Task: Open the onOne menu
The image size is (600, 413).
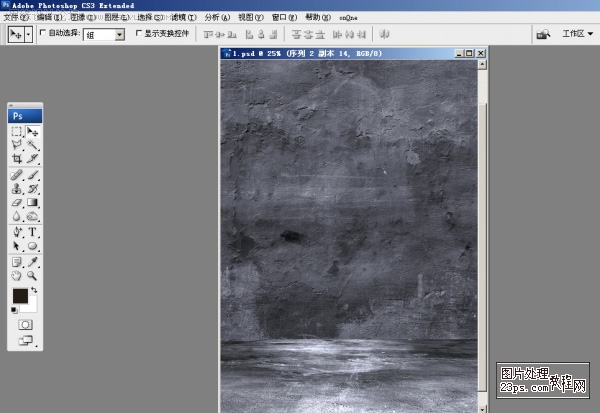Action: pos(348,18)
